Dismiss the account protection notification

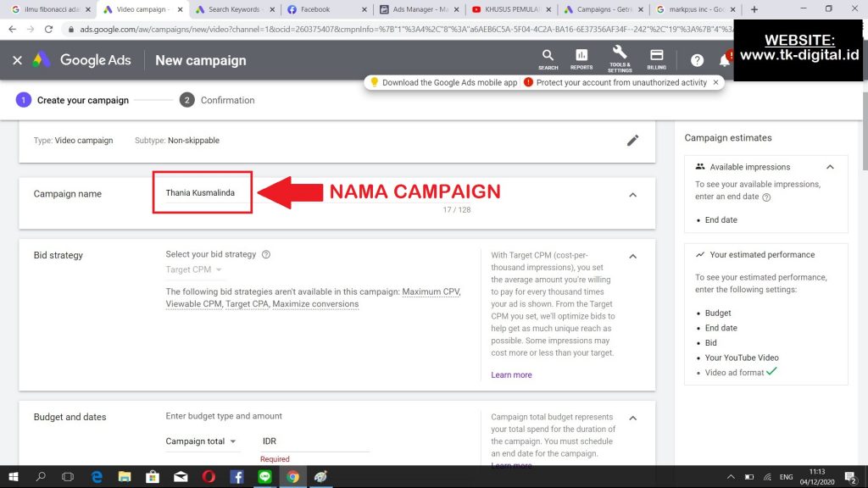(716, 82)
